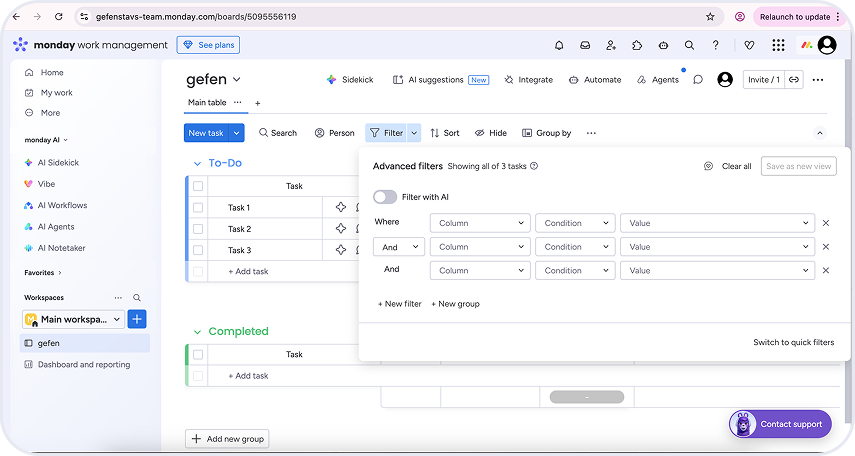Remove the second filter row with And dropdown
The image size is (855, 456).
826,247
